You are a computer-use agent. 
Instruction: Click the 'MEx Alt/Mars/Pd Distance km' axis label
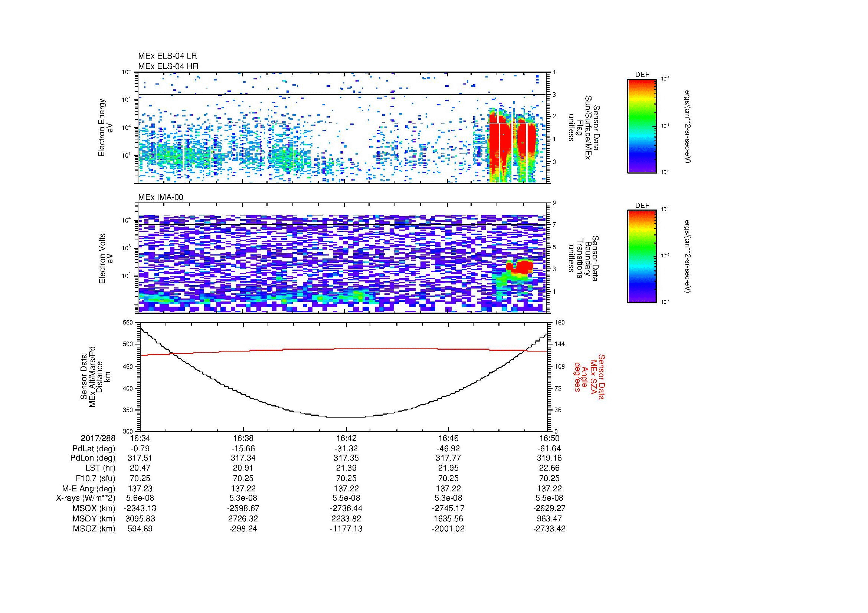[95, 376]
